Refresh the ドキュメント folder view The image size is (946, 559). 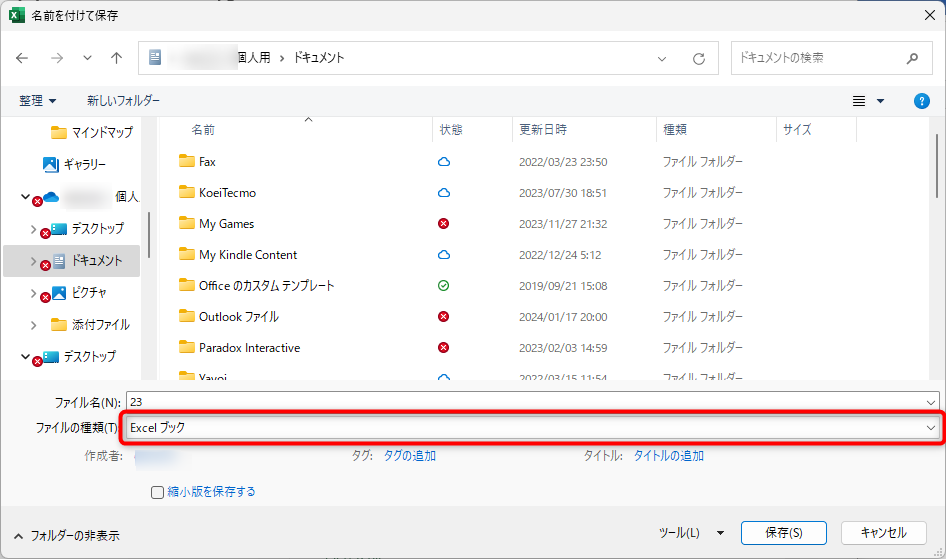pos(699,58)
